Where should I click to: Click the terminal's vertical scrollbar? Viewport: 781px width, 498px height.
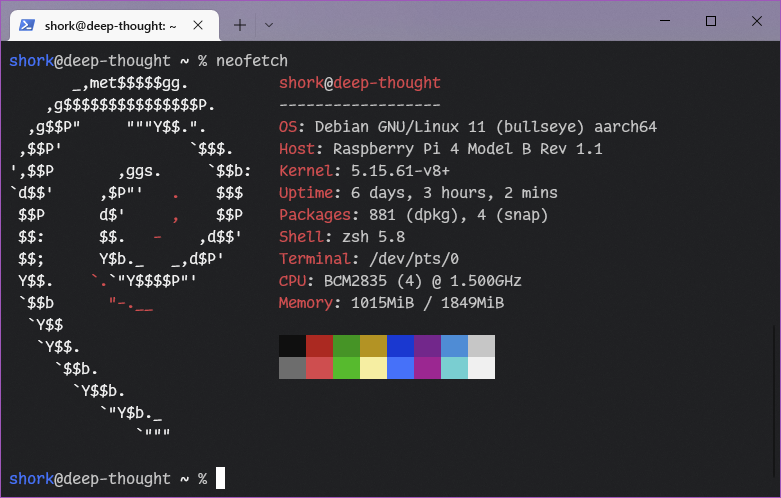tap(775, 380)
